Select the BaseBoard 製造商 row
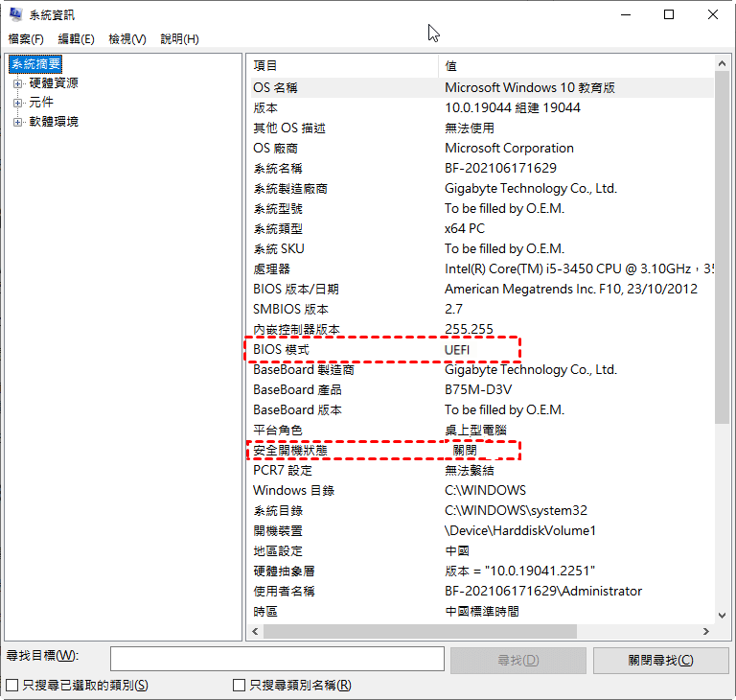The image size is (736, 700). click(482, 370)
